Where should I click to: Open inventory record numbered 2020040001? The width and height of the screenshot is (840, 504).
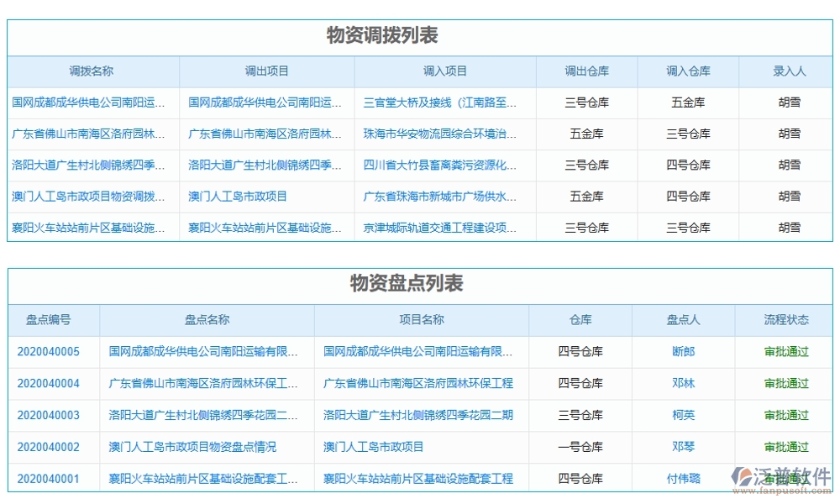coord(47,480)
